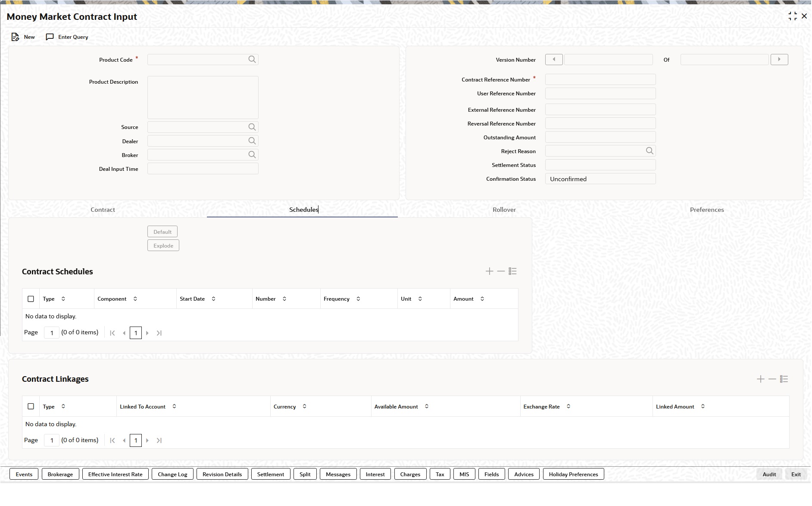Click the Explode button
812x506 pixels.
pyautogui.click(x=163, y=245)
